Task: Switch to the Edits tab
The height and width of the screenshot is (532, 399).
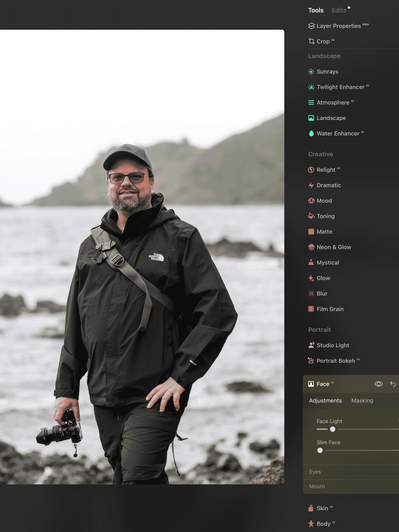Action: coord(339,10)
